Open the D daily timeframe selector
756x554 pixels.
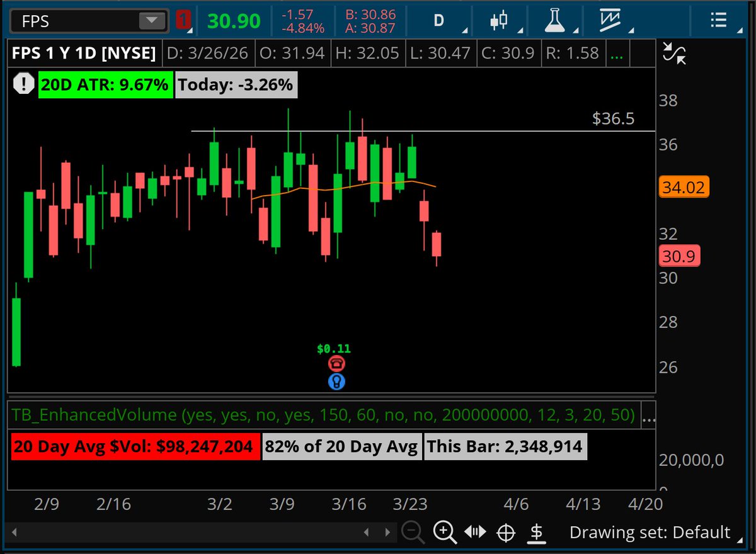click(x=438, y=21)
